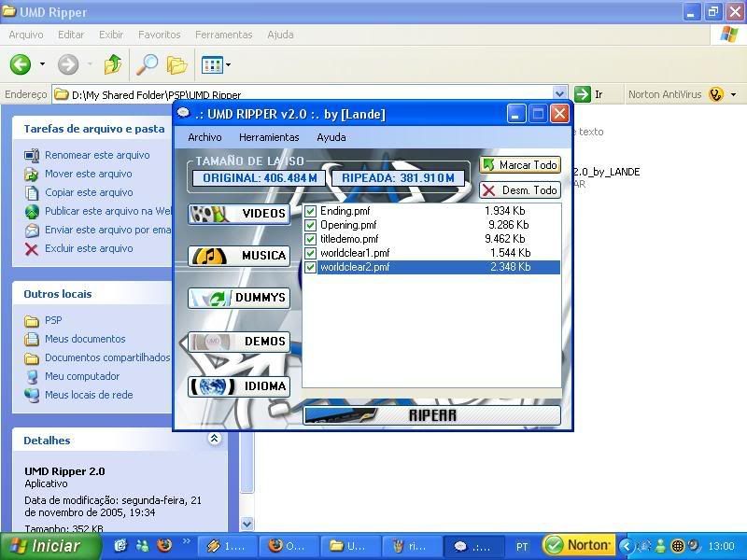Expand the Back button history dropdown arrow

coord(42,63)
